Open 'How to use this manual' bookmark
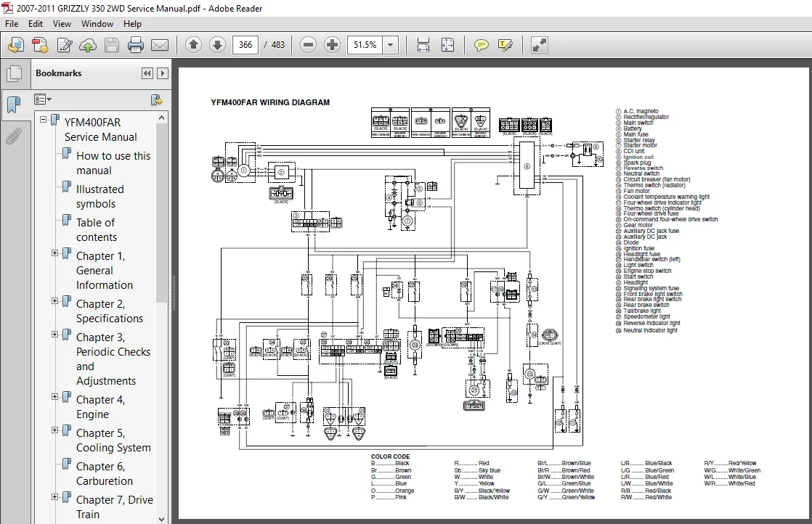The image size is (812, 524). coord(113,163)
